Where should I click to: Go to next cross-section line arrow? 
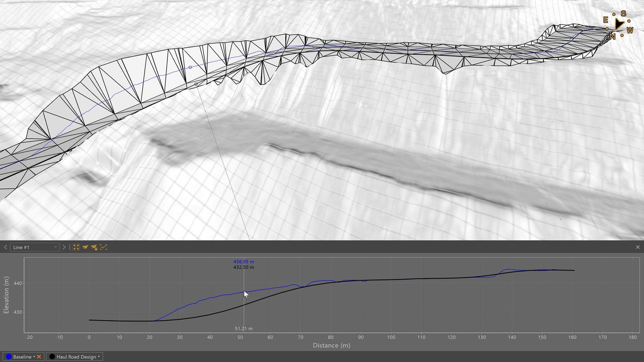(x=64, y=247)
